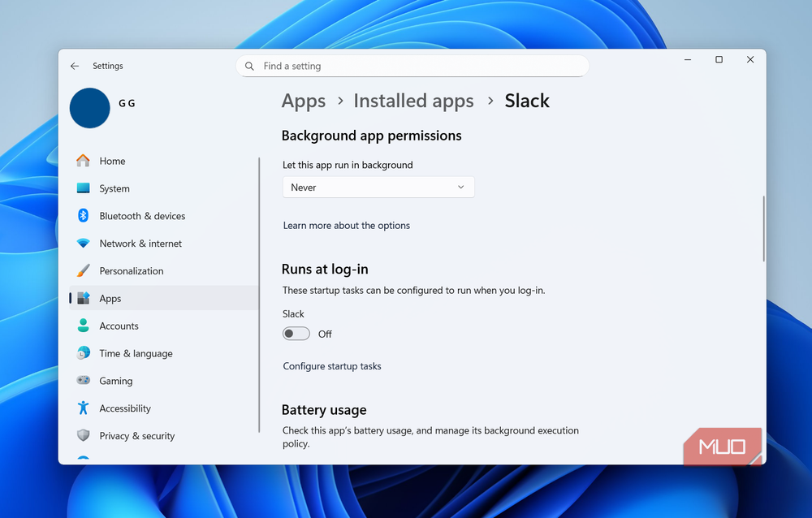The width and height of the screenshot is (812, 518).
Task: Go to System settings
Action: point(164,188)
